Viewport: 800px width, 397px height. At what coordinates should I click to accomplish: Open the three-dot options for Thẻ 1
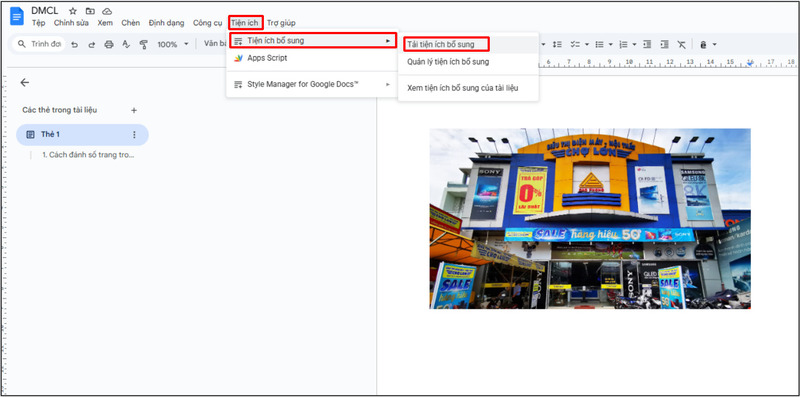click(x=134, y=135)
